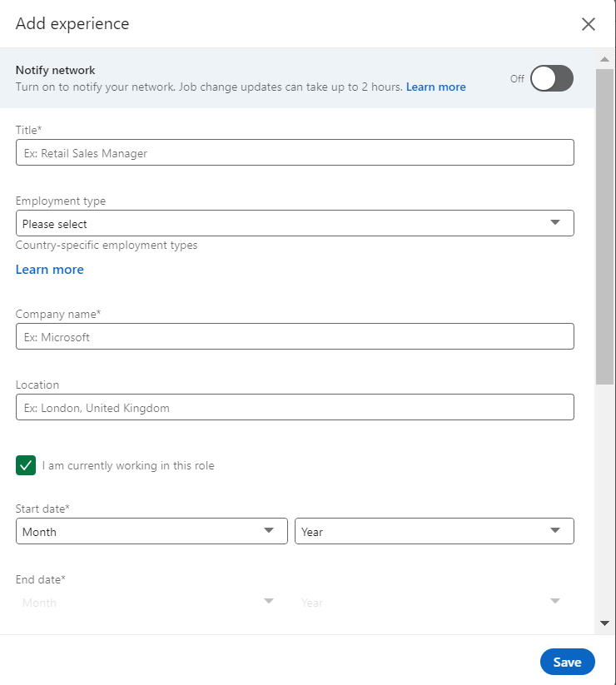This screenshot has height=685, width=616.
Task: Click the empty scrollbar track below the thumb
Action: pyautogui.click(x=604, y=499)
